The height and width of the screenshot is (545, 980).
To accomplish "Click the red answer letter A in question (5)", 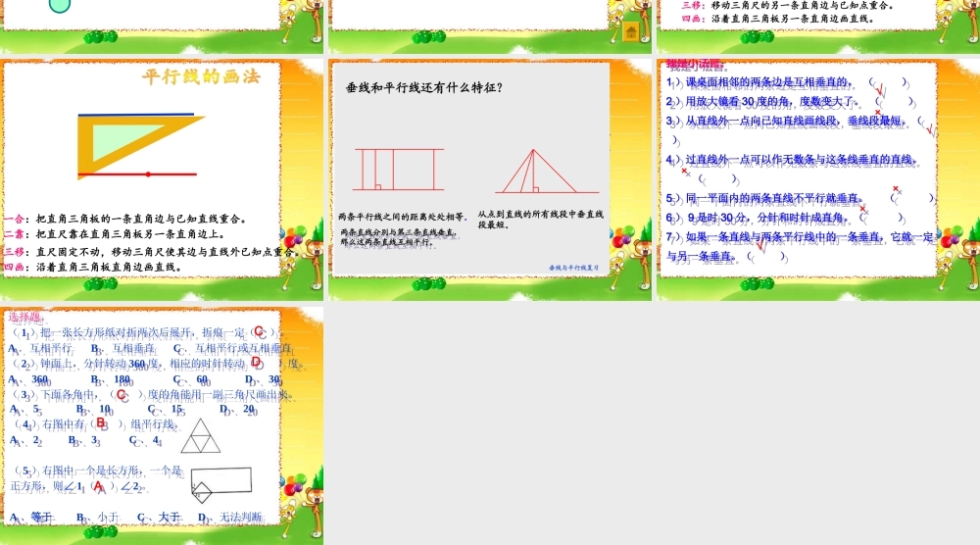I will coord(99,485).
